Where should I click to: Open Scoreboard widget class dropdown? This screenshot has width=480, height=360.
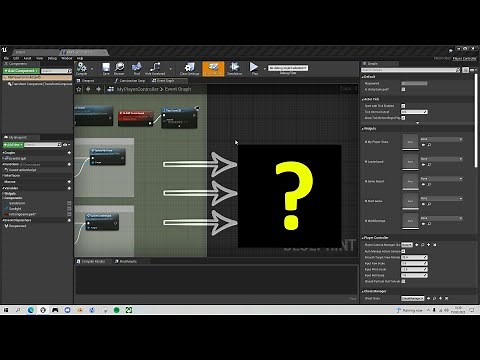pyautogui.click(x=441, y=159)
